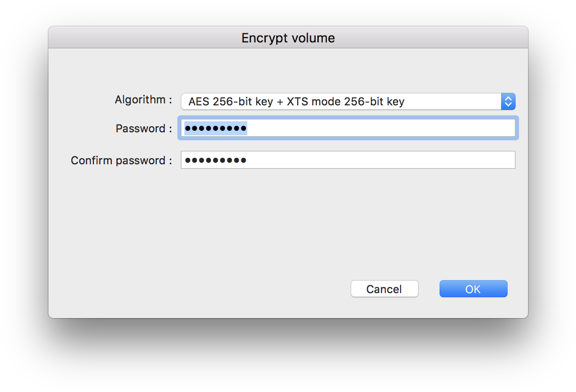
Task: Open the Algorithm popup menu
Action: [348, 101]
